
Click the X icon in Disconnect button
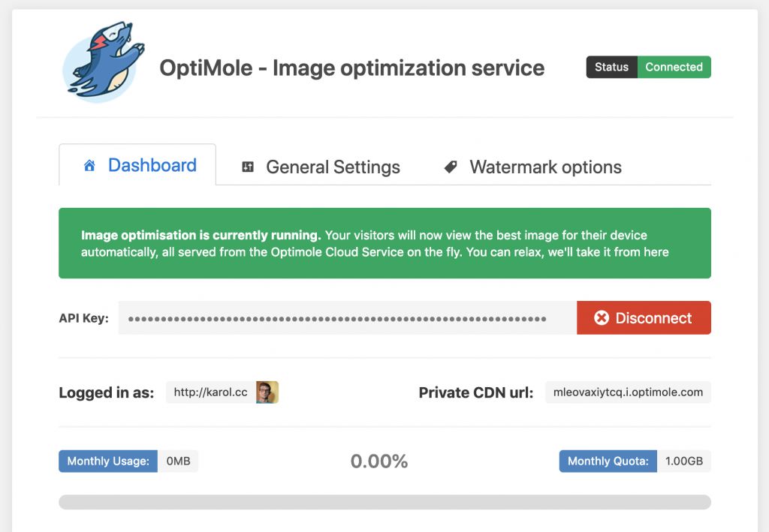(x=601, y=318)
